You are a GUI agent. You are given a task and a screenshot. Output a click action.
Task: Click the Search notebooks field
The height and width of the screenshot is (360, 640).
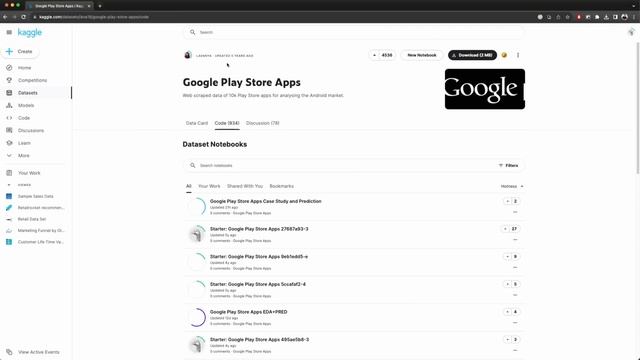pyautogui.click(x=343, y=165)
